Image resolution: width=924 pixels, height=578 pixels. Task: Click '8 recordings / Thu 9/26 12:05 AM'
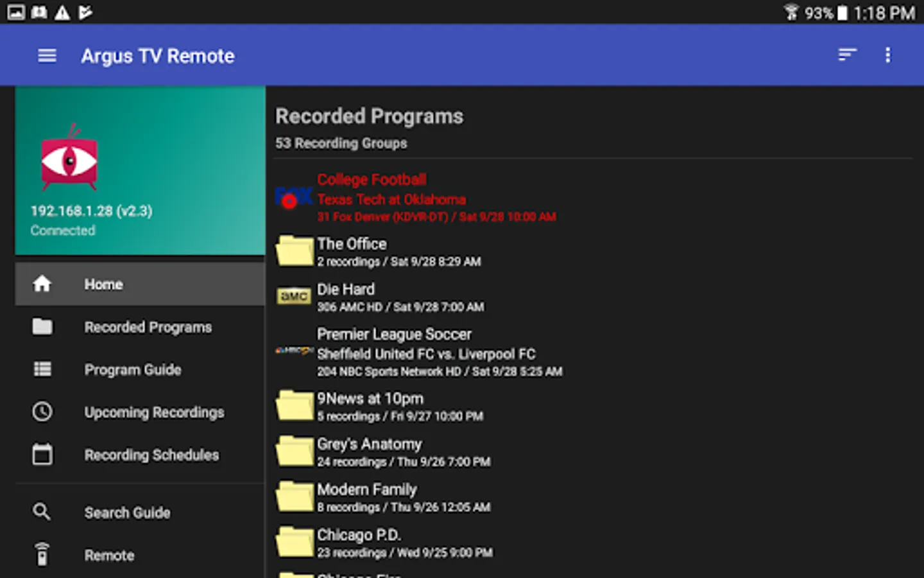(x=404, y=507)
